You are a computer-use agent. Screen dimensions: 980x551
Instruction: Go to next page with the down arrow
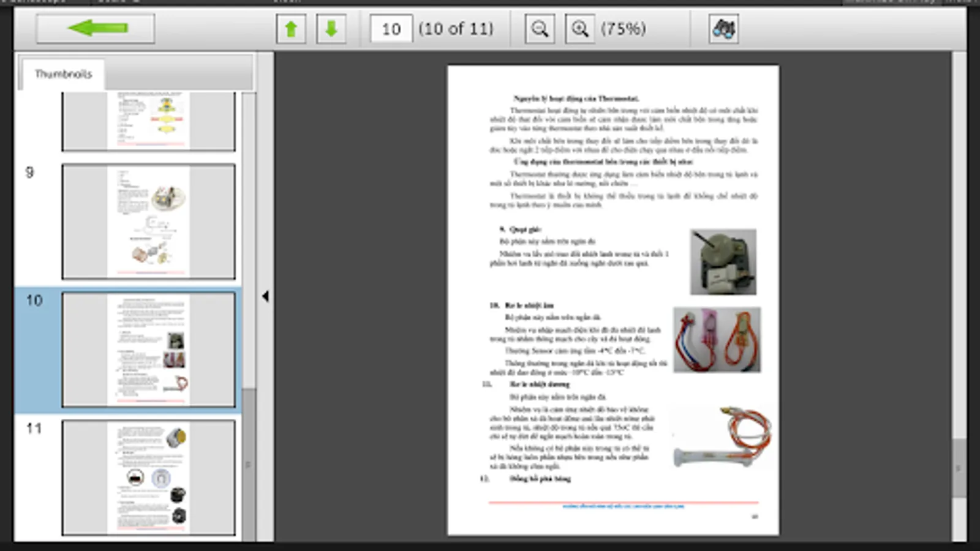pyautogui.click(x=330, y=28)
